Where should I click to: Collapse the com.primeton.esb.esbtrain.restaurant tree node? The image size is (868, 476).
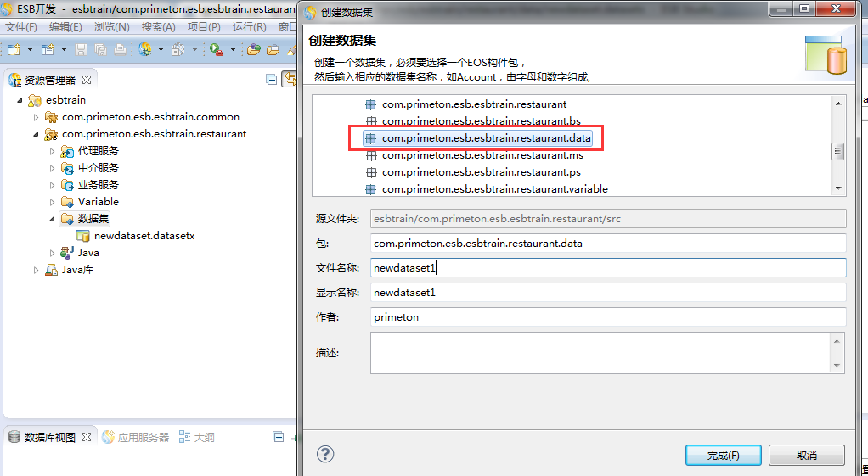click(x=36, y=134)
